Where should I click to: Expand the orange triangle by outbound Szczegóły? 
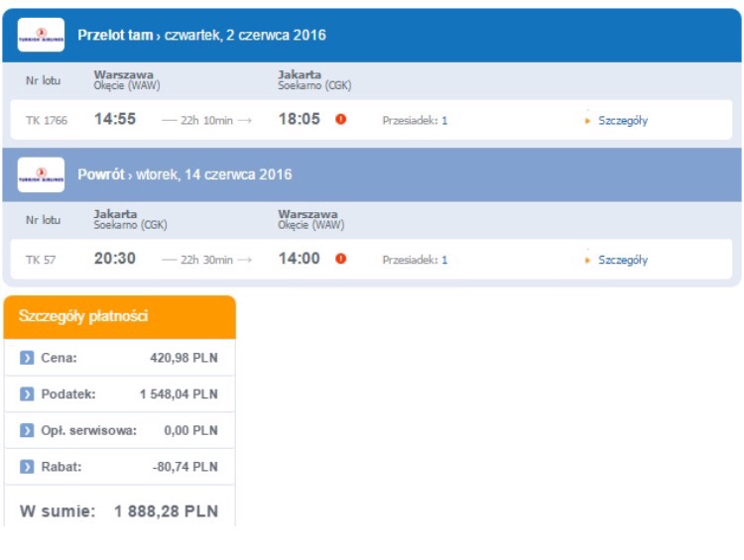coord(587,121)
